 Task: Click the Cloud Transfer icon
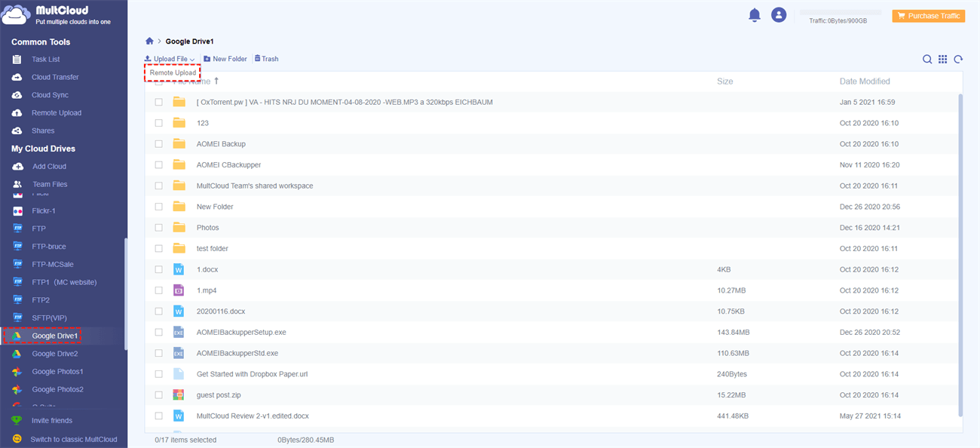coord(17,77)
